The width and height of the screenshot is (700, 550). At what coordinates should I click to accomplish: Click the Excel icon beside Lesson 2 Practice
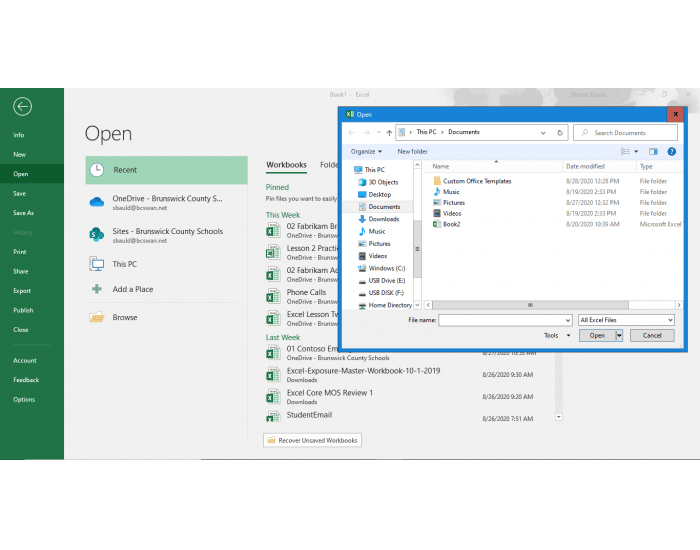tap(273, 253)
